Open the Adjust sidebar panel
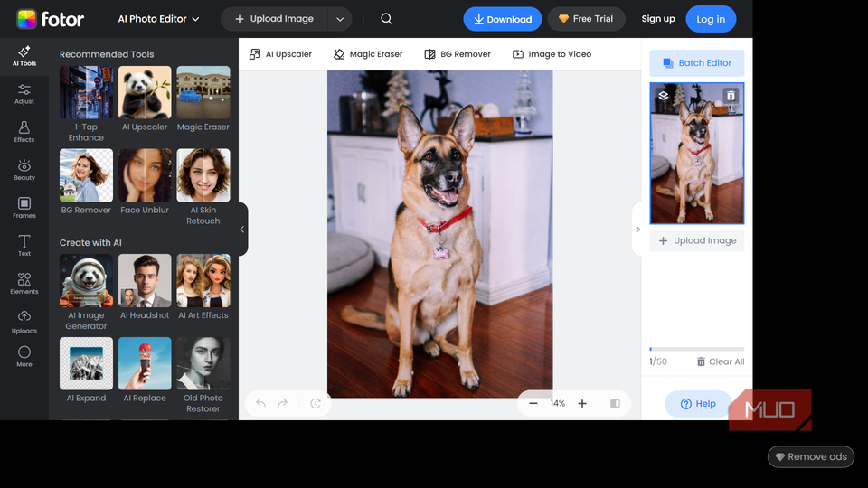This screenshot has width=868, height=488. click(x=24, y=94)
